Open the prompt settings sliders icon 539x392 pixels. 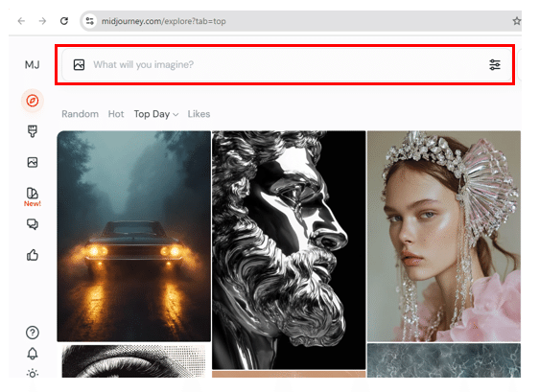coord(495,64)
